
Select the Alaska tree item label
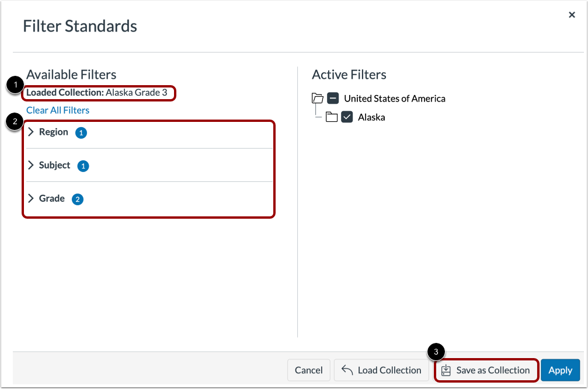[x=371, y=117]
